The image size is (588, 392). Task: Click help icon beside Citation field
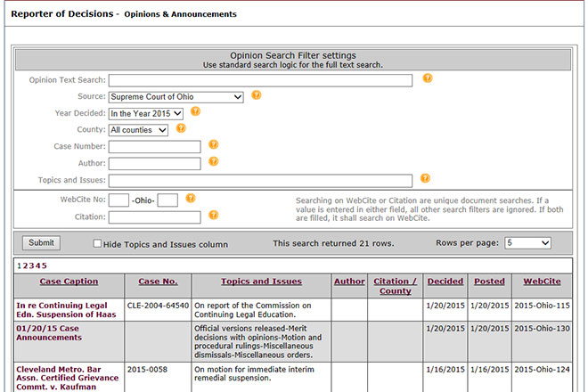click(x=214, y=215)
